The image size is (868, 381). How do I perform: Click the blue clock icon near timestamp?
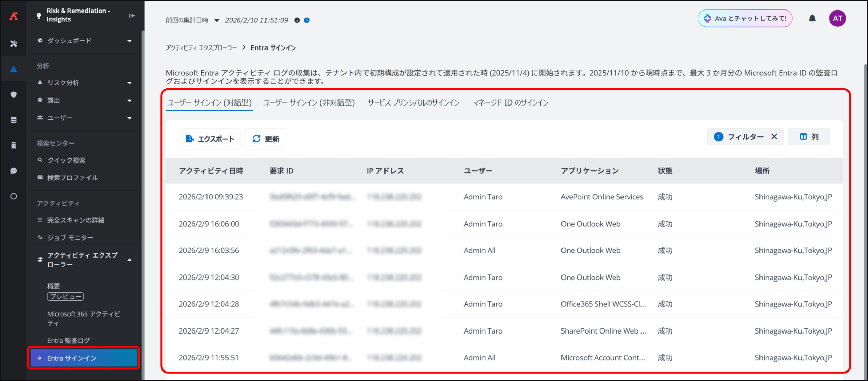pos(307,20)
